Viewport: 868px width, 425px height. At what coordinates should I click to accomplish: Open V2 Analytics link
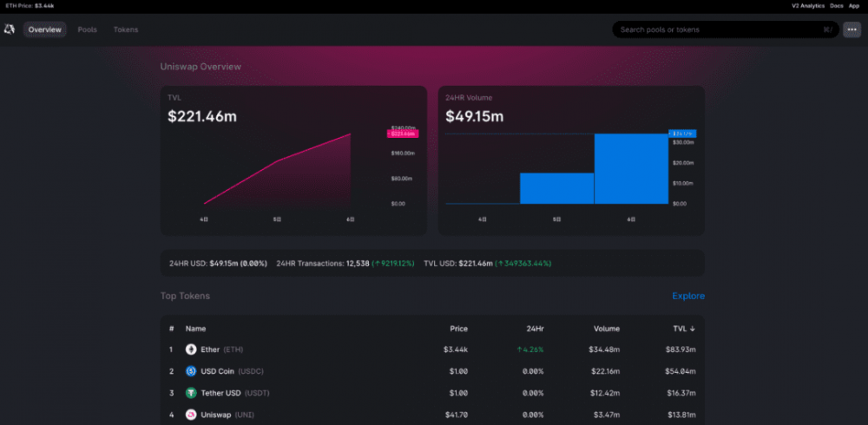click(x=784, y=5)
